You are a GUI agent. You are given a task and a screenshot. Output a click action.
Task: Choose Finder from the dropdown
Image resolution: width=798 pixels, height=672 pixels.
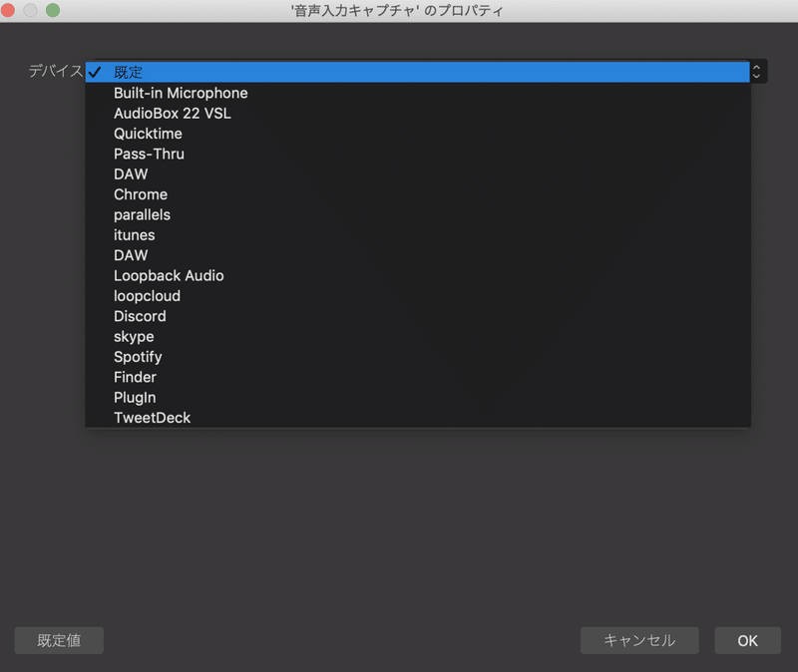417,378
